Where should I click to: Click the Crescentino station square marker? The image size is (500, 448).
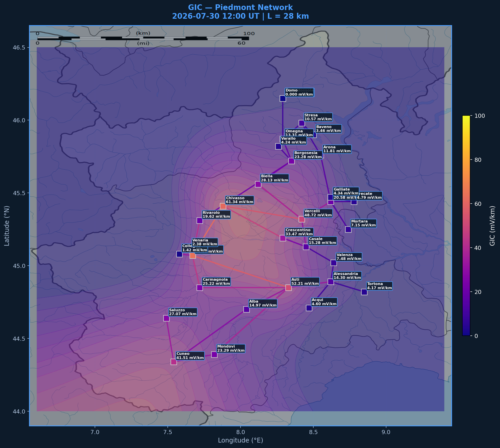pos(283,238)
